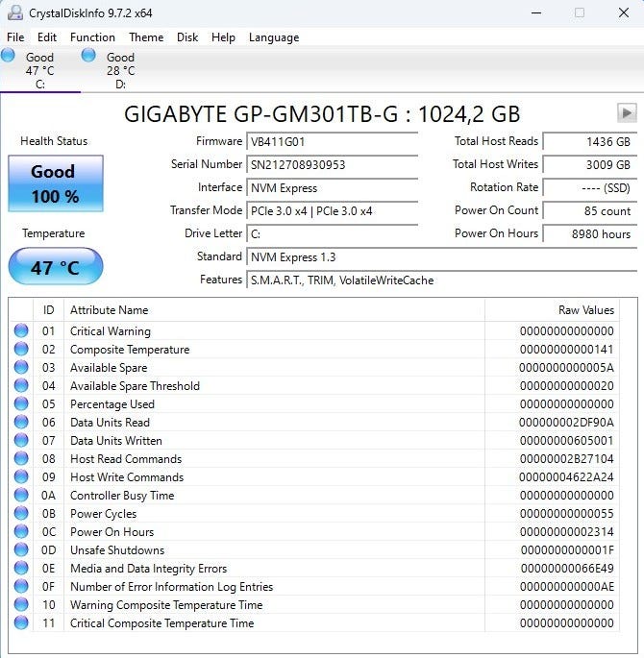Click the Raw Values column header
Viewport: 644px width, 658px height.
pyautogui.click(x=585, y=310)
